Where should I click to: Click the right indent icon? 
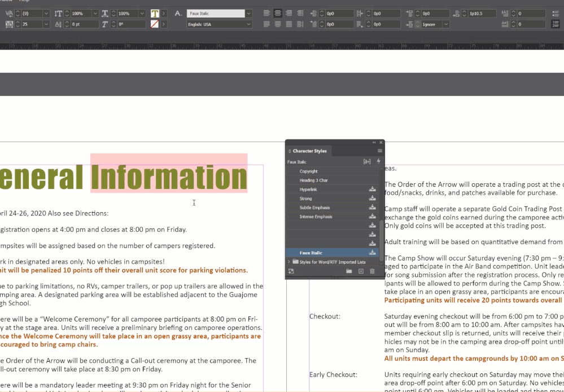point(360,14)
